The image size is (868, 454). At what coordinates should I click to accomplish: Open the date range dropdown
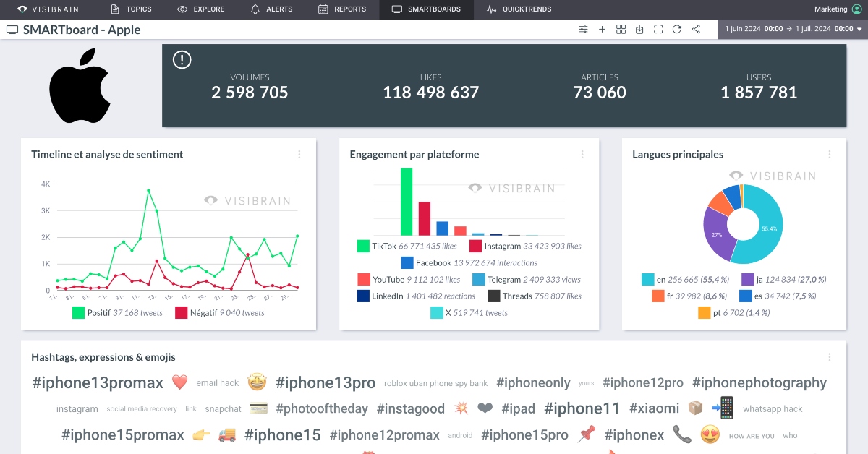(x=793, y=30)
